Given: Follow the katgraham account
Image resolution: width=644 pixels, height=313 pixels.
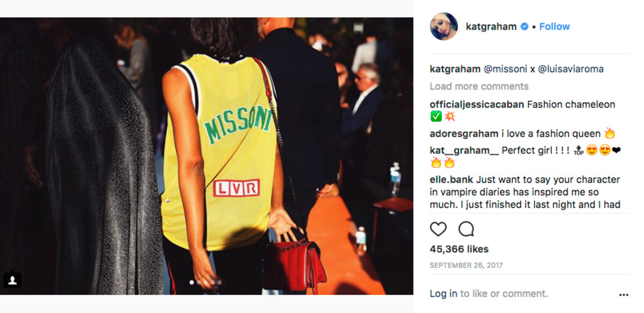Looking at the screenshot, I should click(554, 26).
